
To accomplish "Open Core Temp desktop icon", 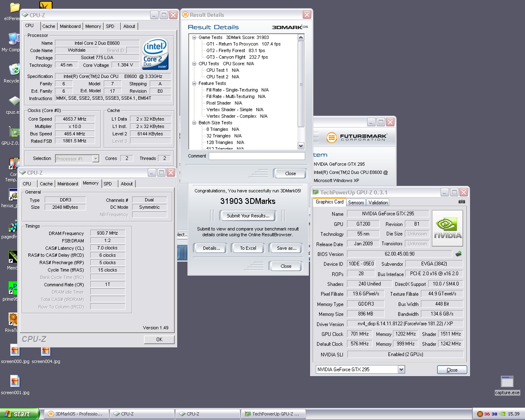I will click(x=14, y=163).
